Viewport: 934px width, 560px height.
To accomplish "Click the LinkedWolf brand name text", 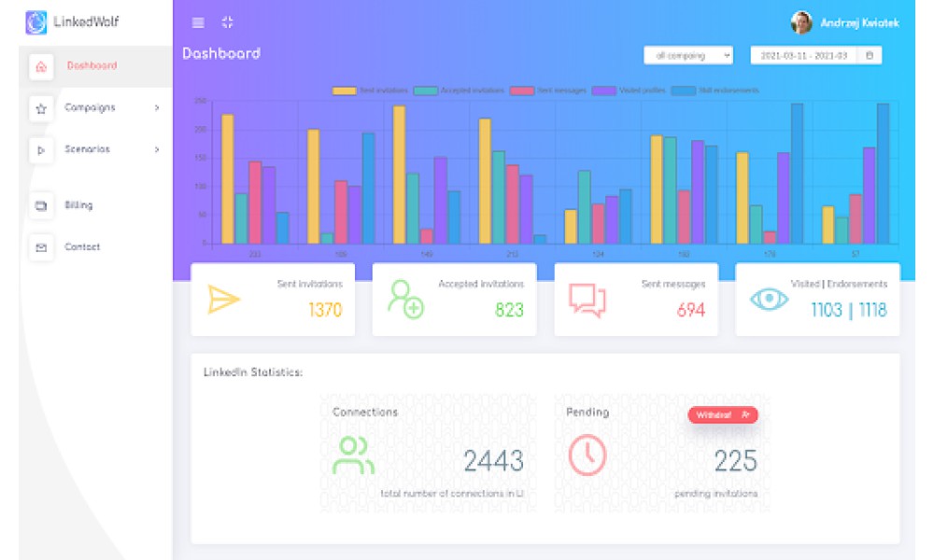I will click(x=86, y=22).
